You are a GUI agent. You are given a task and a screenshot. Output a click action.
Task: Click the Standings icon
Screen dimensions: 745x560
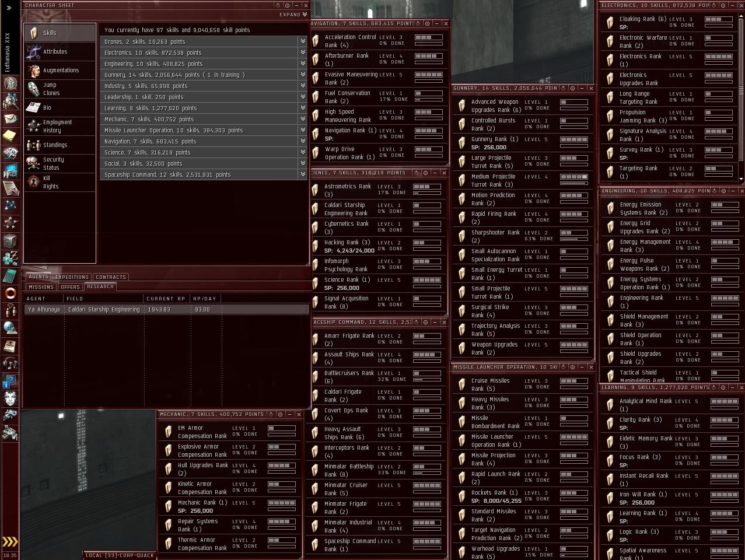(34, 145)
